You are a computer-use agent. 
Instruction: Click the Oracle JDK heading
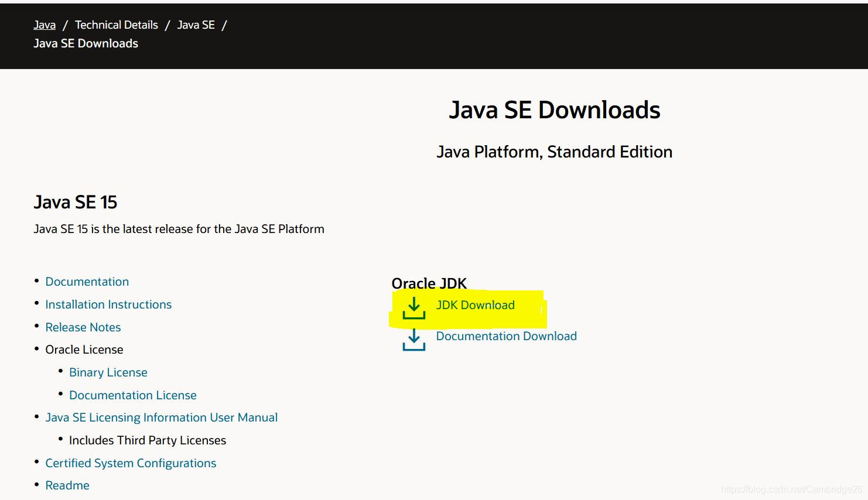click(x=429, y=283)
